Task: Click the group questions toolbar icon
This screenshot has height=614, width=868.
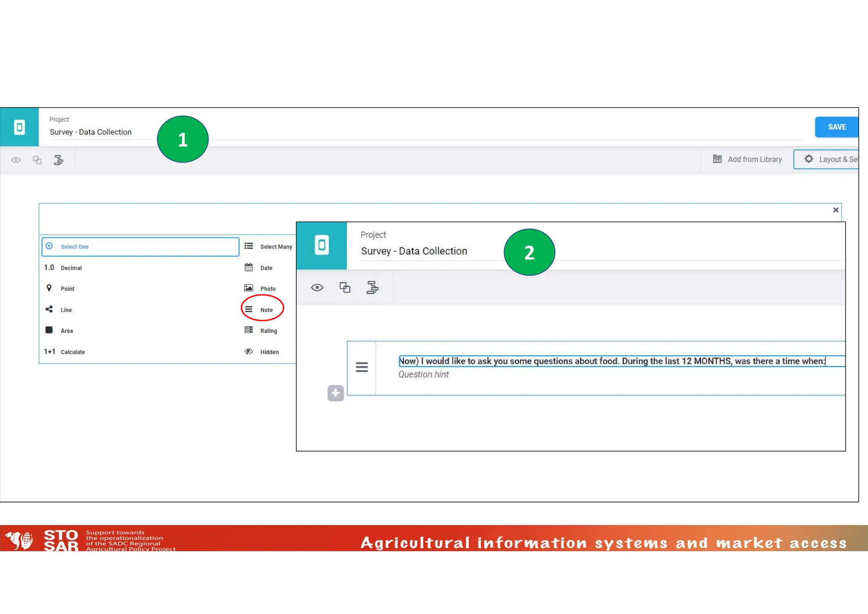Action: click(59, 160)
